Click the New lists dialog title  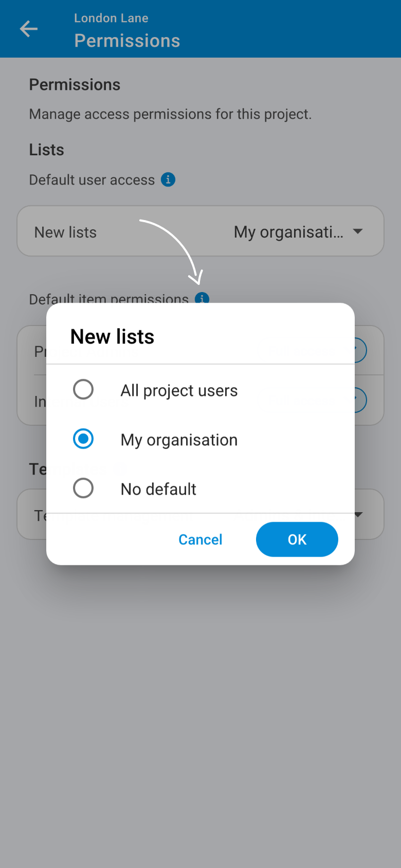pyautogui.click(x=112, y=337)
